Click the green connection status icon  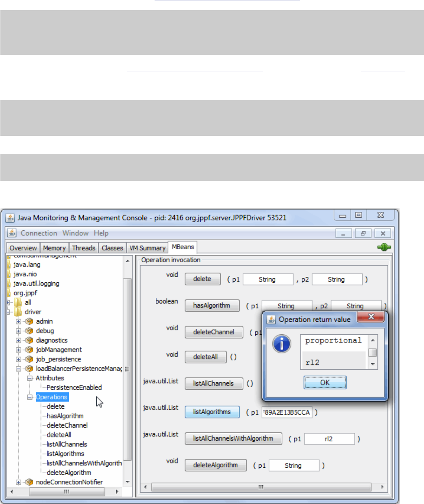click(384, 247)
